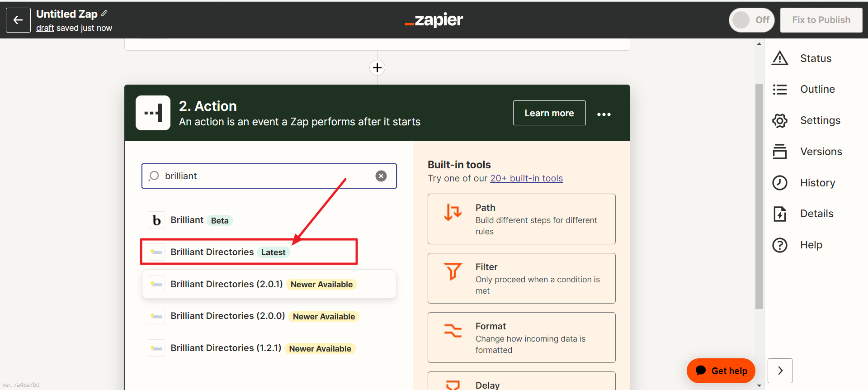The width and height of the screenshot is (868, 390).
Task: Choose the Format built-in tool
Action: (521, 338)
